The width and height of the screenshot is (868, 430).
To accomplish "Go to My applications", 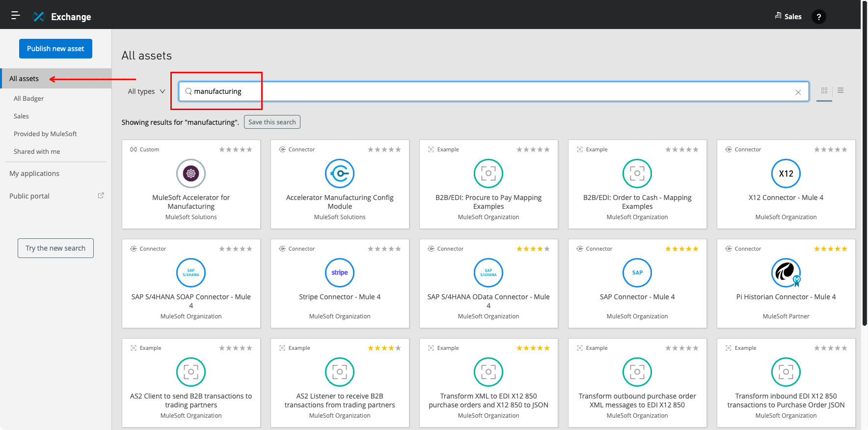I will 34,173.
